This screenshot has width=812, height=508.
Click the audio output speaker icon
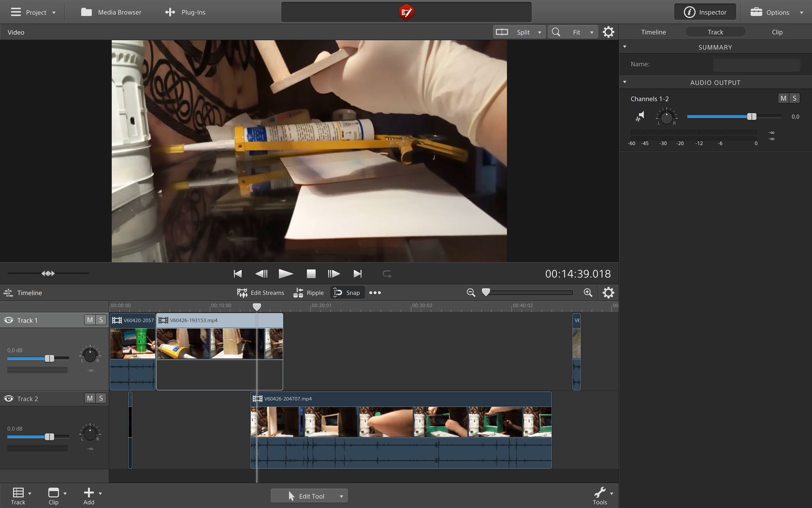coord(640,116)
